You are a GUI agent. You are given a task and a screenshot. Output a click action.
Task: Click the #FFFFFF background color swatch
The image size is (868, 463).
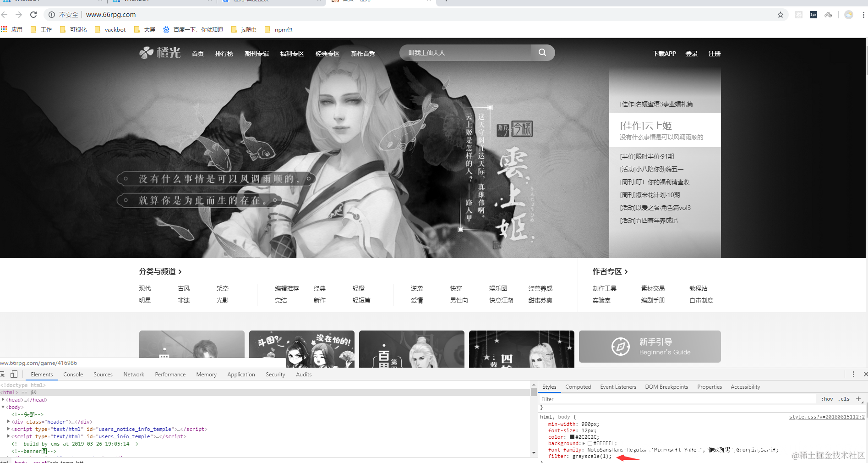click(x=590, y=443)
